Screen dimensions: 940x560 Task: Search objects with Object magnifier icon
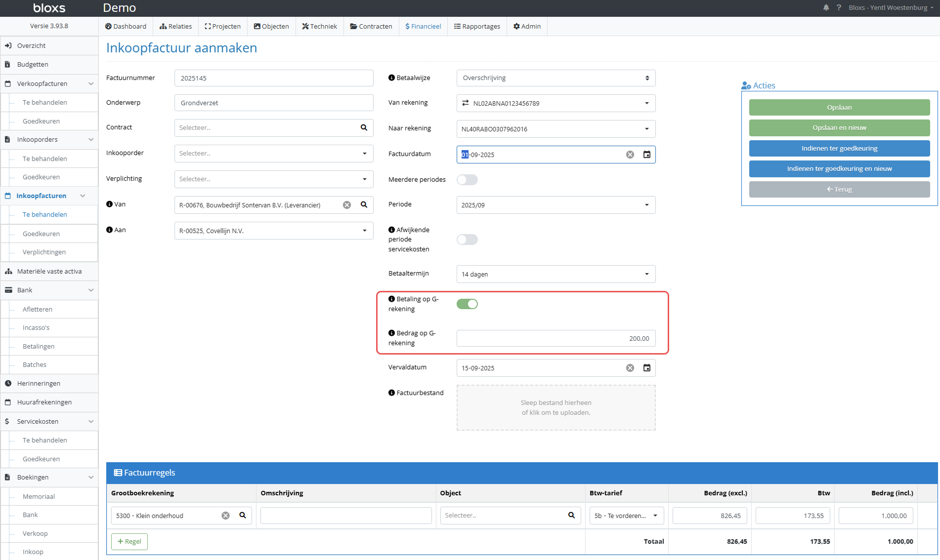571,515
